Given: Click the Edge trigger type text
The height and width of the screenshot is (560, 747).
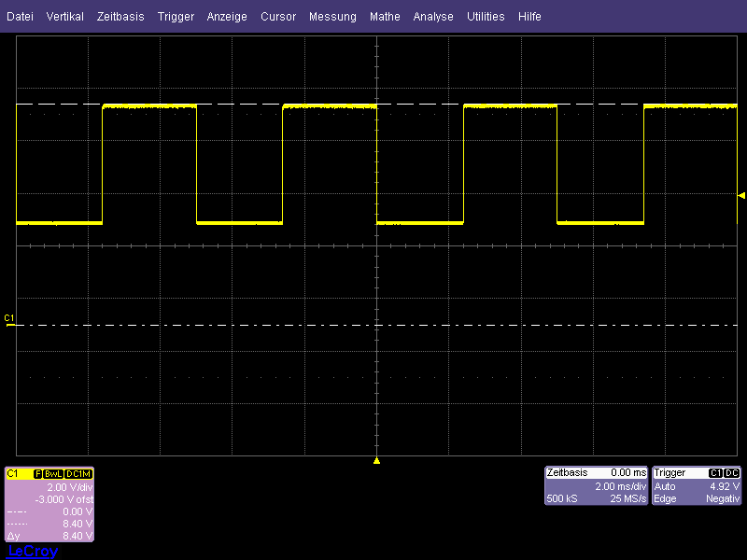Looking at the screenshot, I should [x=665, y=498].
